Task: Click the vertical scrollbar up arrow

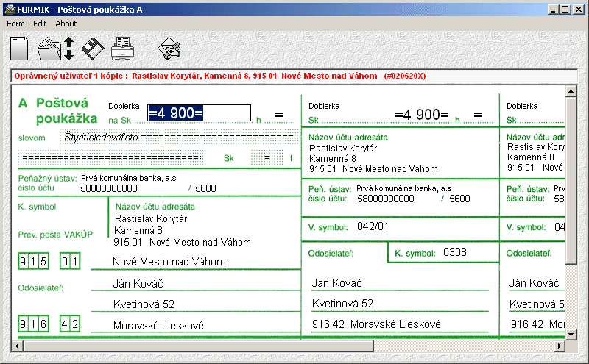Action: point(571,92)
